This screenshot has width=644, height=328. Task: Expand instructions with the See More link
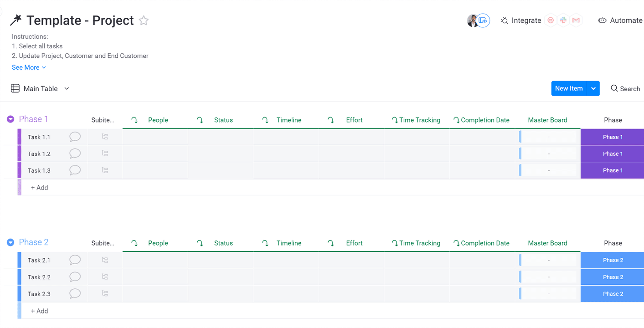pyautogui.click(x=26, y=67)
